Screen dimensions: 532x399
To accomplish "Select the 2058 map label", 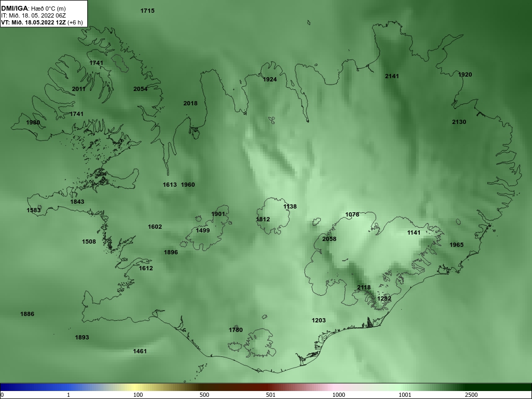I will tap(329, 239).
